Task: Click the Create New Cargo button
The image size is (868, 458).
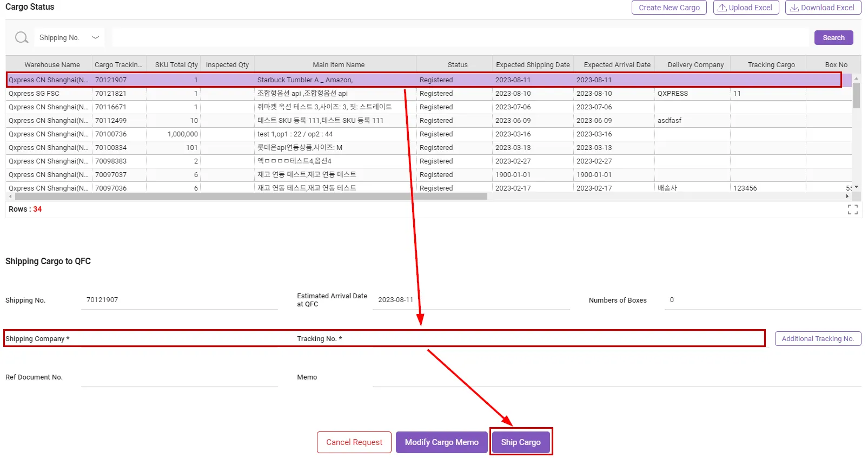Action: point(669,8)
